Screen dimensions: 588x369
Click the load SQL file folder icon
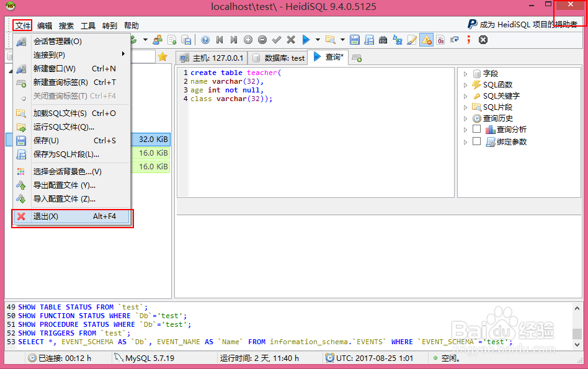[x=331, y=40]
